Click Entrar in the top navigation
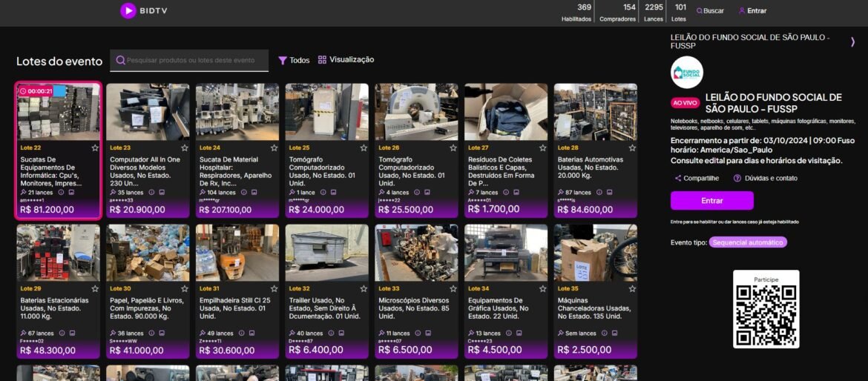 pos(752,11)
